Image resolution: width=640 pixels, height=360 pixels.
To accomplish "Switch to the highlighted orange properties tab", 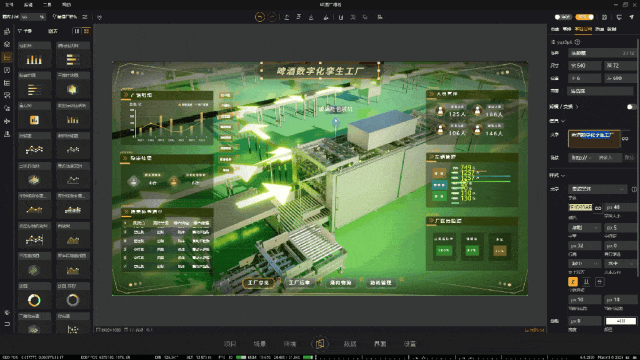I will (x=583, y=29).
